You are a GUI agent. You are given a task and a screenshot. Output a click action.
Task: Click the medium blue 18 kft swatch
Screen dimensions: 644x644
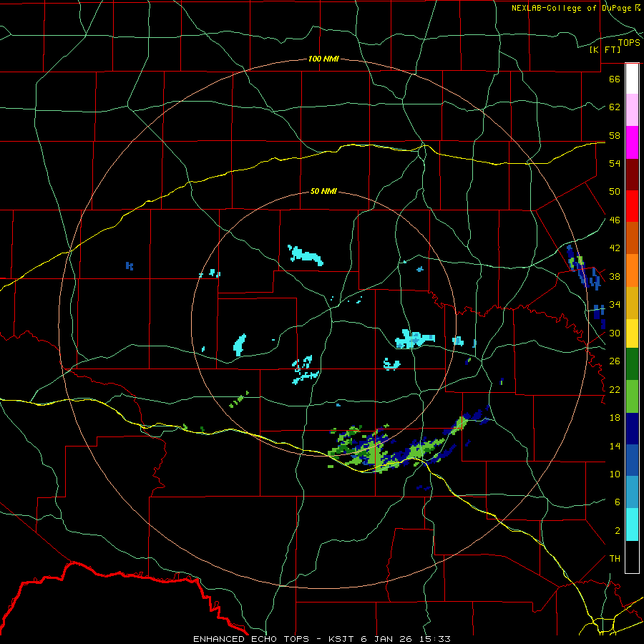pos(632,460)
